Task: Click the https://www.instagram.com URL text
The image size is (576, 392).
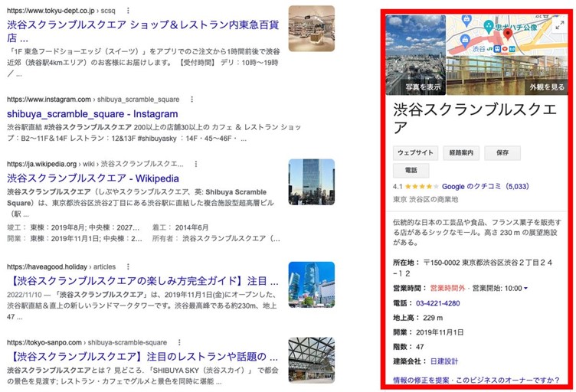Action: (49, 100)
